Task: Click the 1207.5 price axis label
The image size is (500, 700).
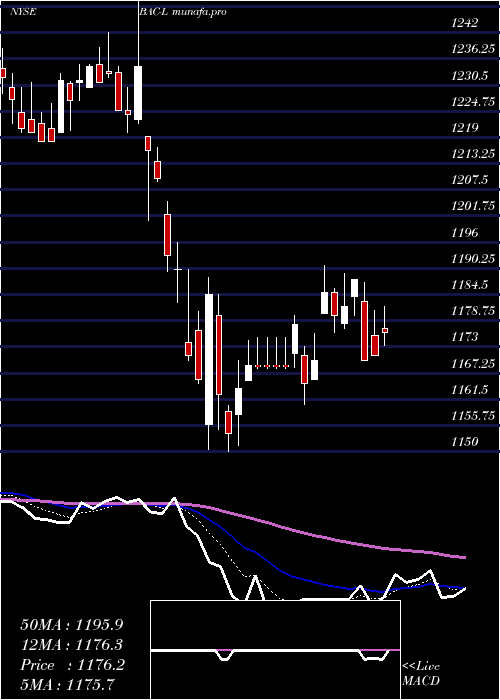Action: pos(469,180)
